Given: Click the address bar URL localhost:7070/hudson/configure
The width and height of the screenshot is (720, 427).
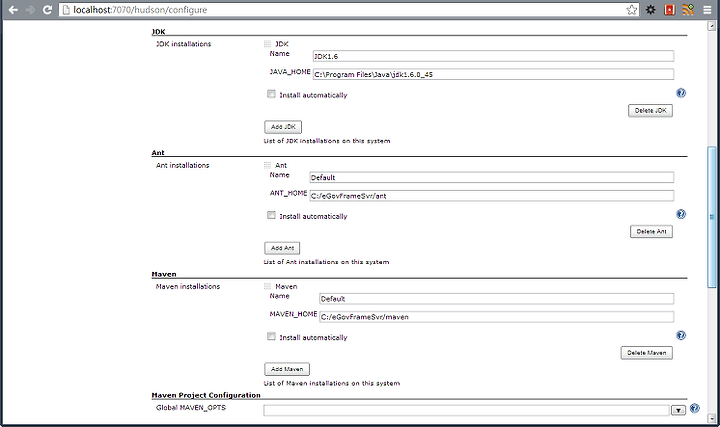Looking at the screenshot, I should (140, 10).
